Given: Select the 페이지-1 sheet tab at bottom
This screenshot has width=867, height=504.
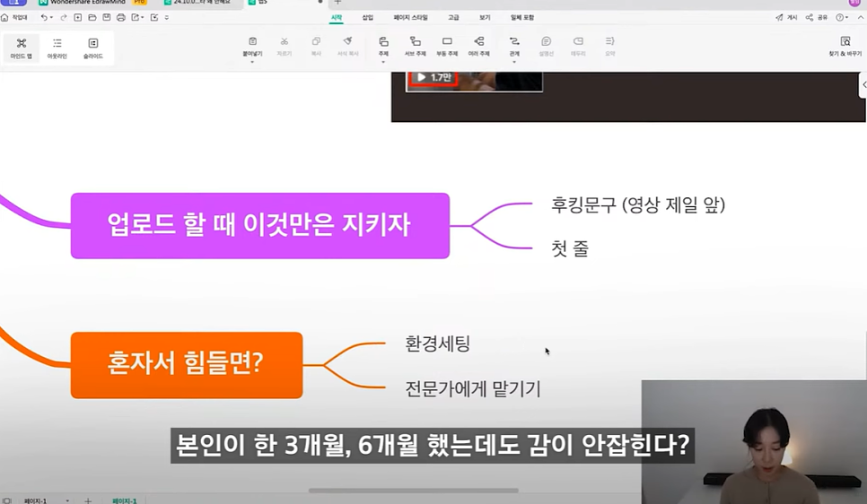Looking at the screenshot, I should (x=125, y=500).
